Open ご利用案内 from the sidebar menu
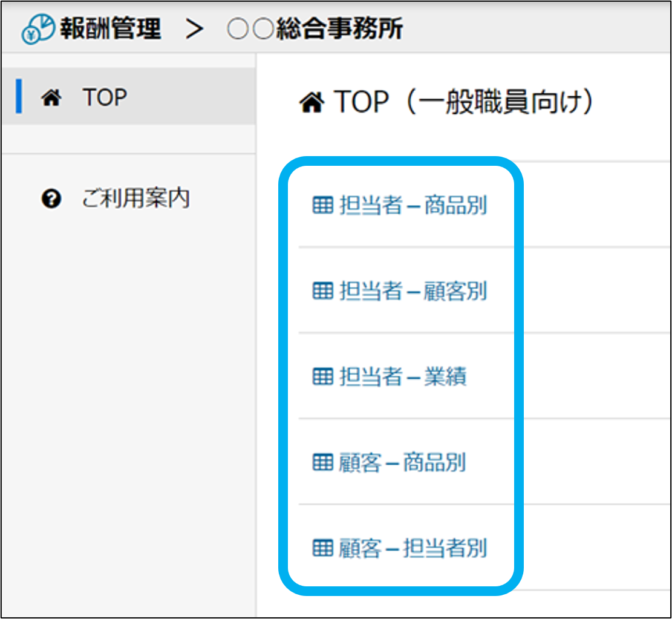Screen dimensions: 672x619 [x=135, y=198]
